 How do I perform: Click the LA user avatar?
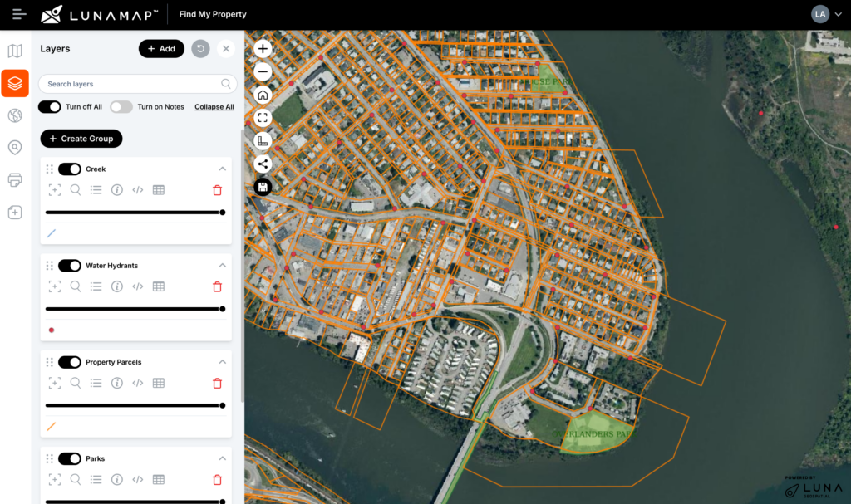coord(820,15)
